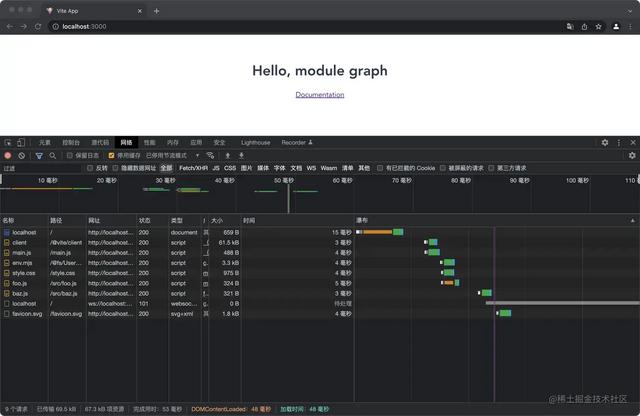Share this page icon
Viewport: 640px width, 416px height.
pos(584,27)
